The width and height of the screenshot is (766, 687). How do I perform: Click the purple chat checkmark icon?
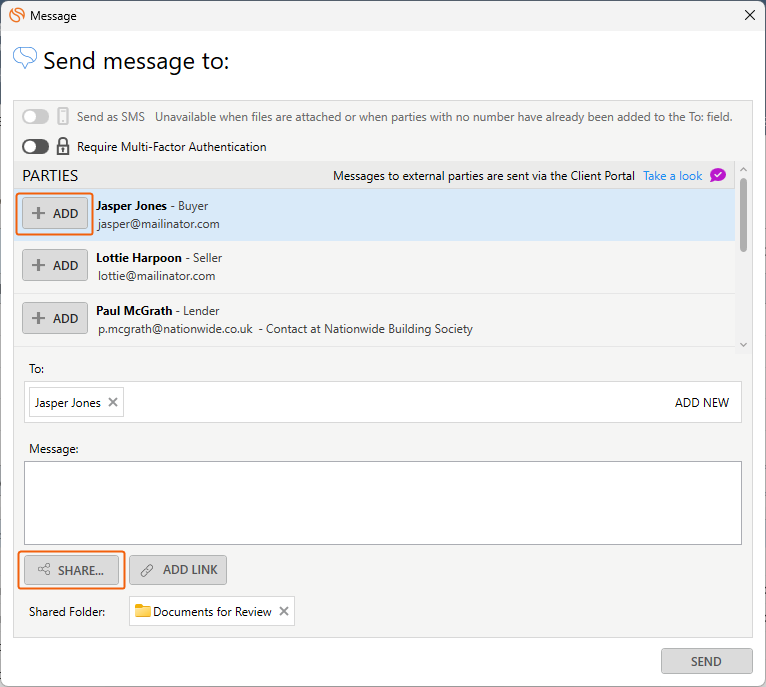[x=718, y=175]
